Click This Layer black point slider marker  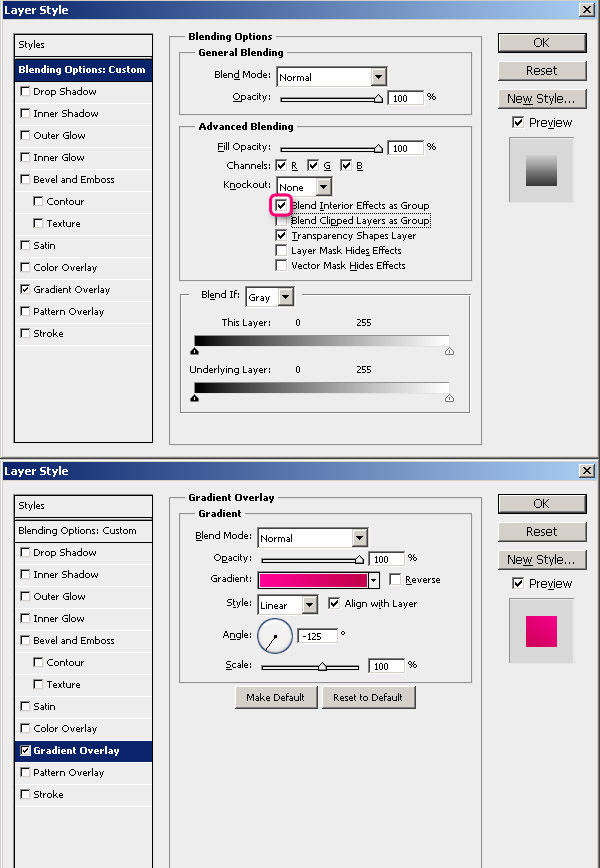[194, 352]
